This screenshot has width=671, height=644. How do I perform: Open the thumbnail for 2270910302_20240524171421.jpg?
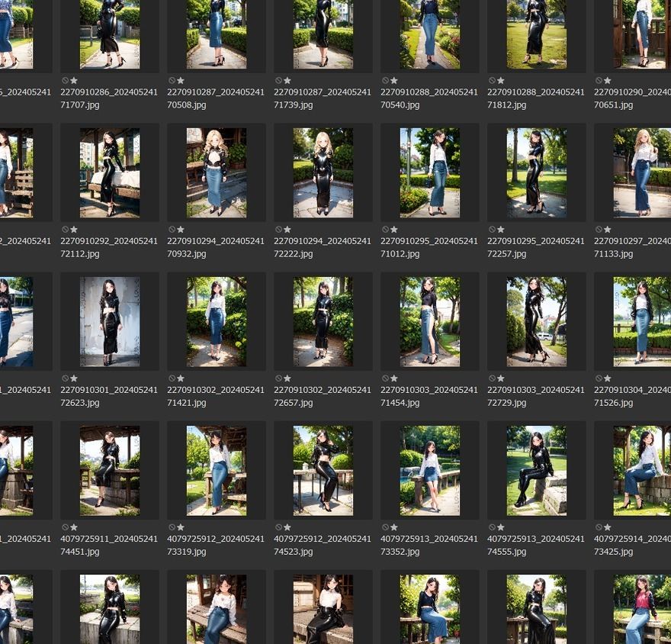pyautogui.click(x=217, y=322)
